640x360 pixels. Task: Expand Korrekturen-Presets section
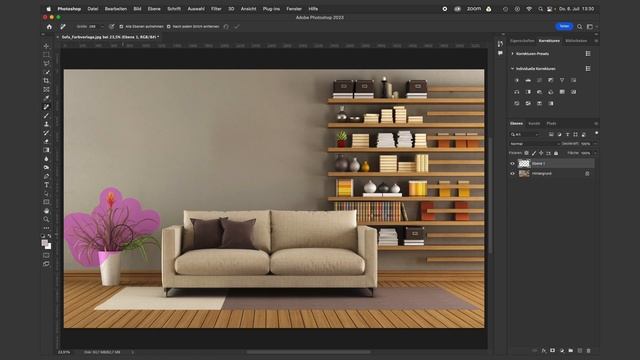513,53
